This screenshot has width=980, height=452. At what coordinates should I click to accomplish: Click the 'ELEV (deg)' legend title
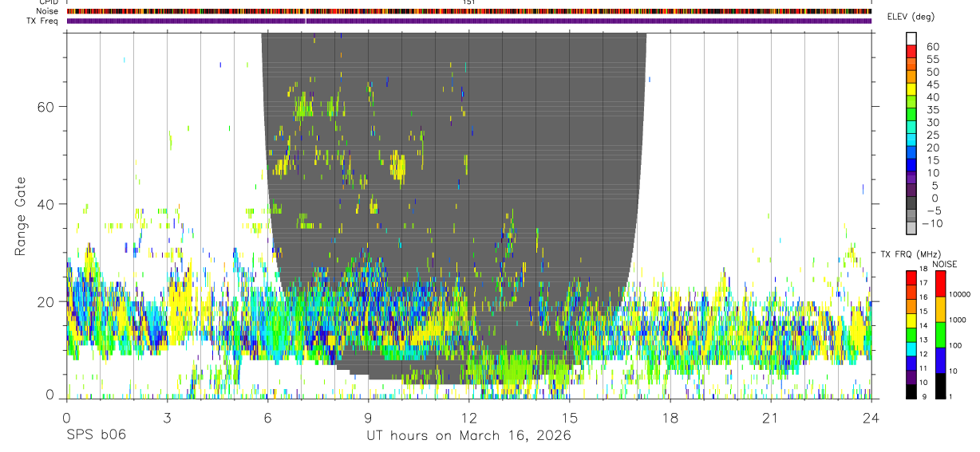tap(911, 17)
